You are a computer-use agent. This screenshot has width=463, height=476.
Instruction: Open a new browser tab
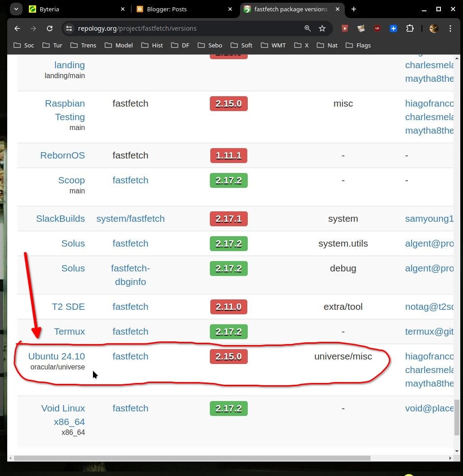point(353,9)
